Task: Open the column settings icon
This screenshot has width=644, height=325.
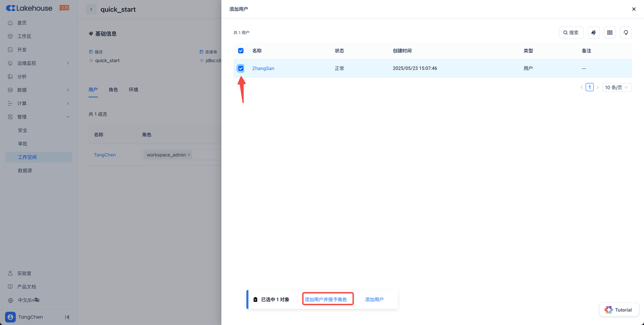Action: pyautogui.click(x=609, y=33)
